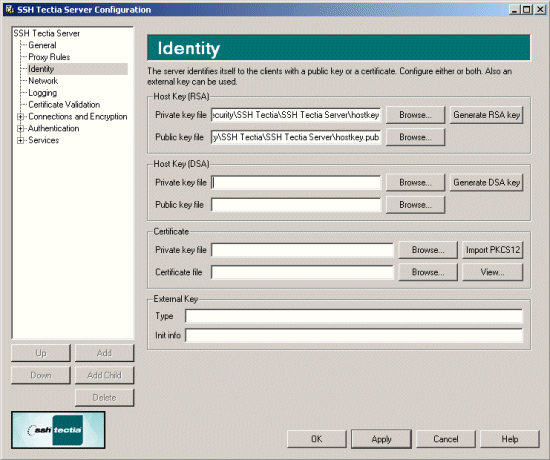Open the Proxy Rules page
The width and height of the screenshot is (550, 460).
coord(49,57)
